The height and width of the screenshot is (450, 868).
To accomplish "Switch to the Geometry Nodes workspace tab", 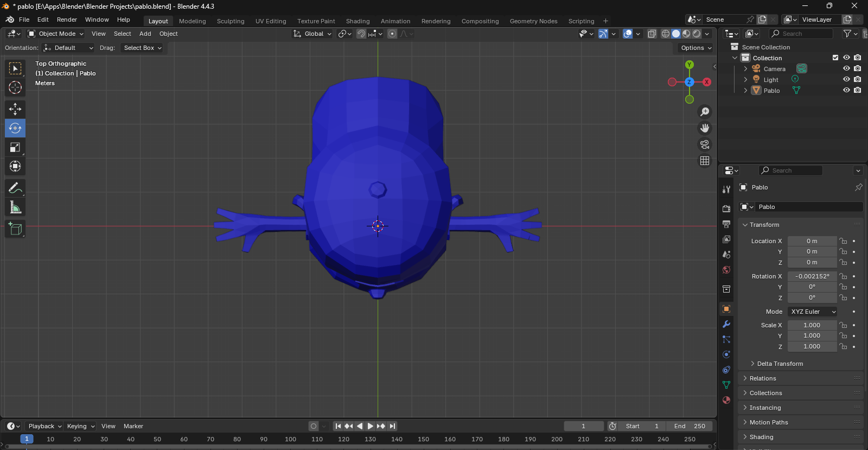I will point(533,21).
